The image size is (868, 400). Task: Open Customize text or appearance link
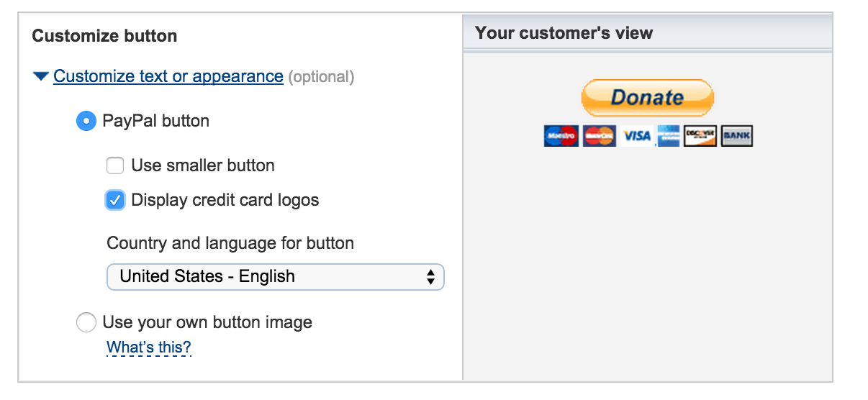click(x=168, y=76)
